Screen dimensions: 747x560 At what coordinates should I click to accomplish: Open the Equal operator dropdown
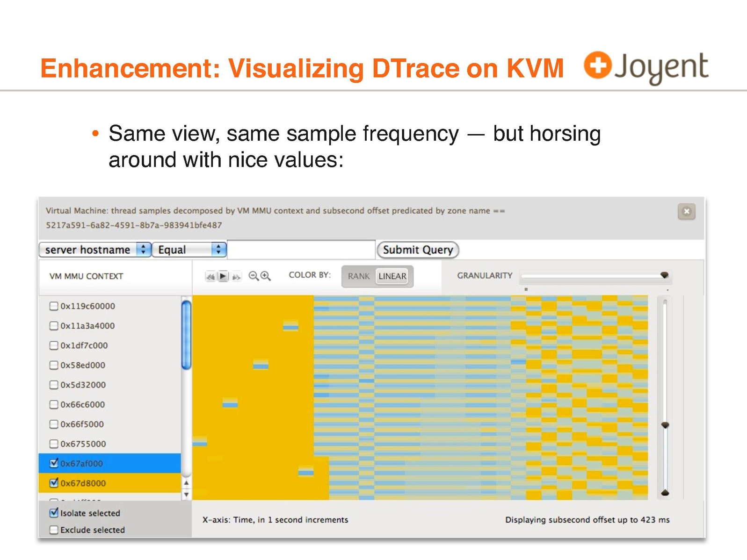click(189, 250)
